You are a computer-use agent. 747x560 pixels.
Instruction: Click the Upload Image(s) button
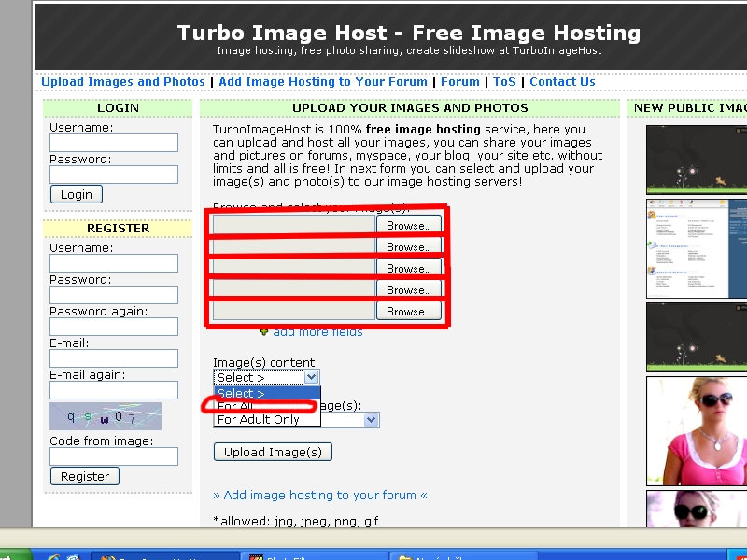(x=273, y=452)
